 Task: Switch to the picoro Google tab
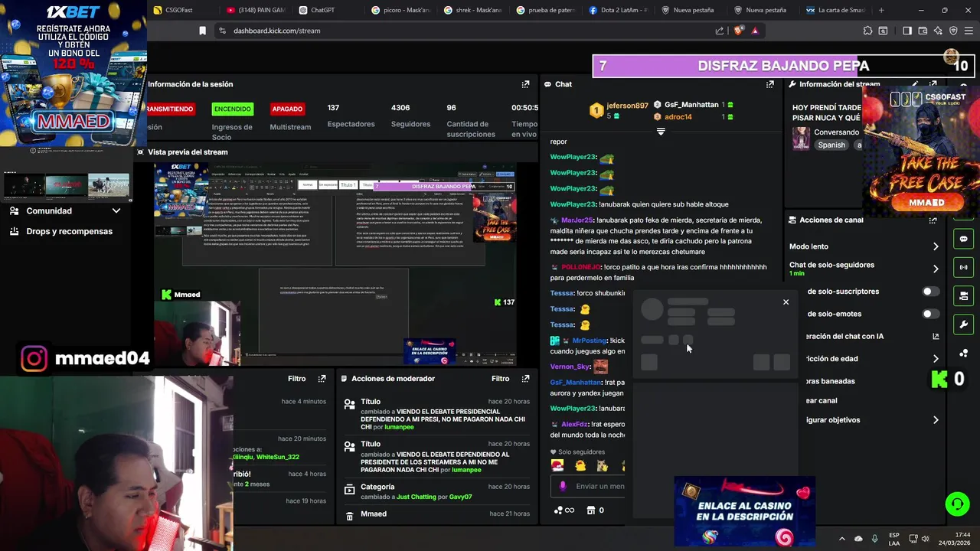tap(400, 10)
